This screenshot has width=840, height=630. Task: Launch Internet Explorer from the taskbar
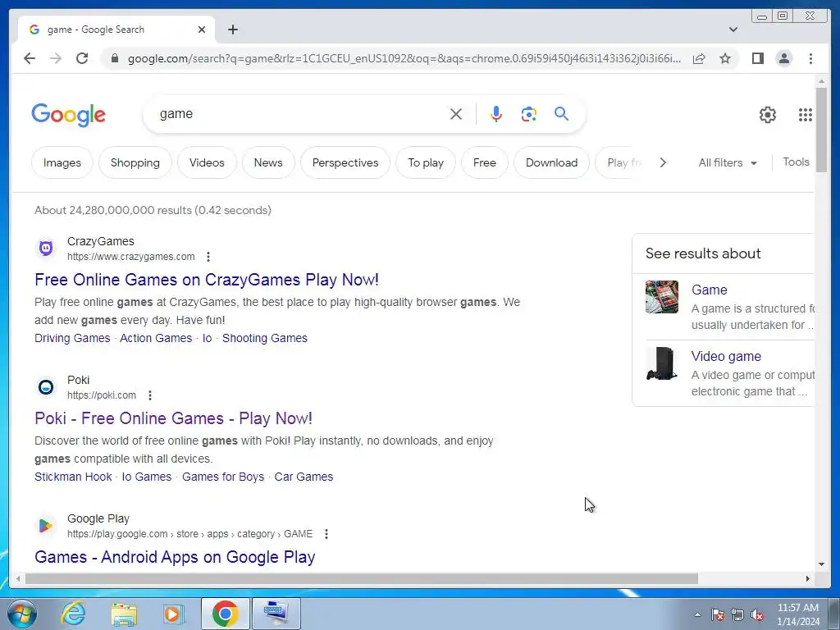pyautogui.click(x=73, y=614)
